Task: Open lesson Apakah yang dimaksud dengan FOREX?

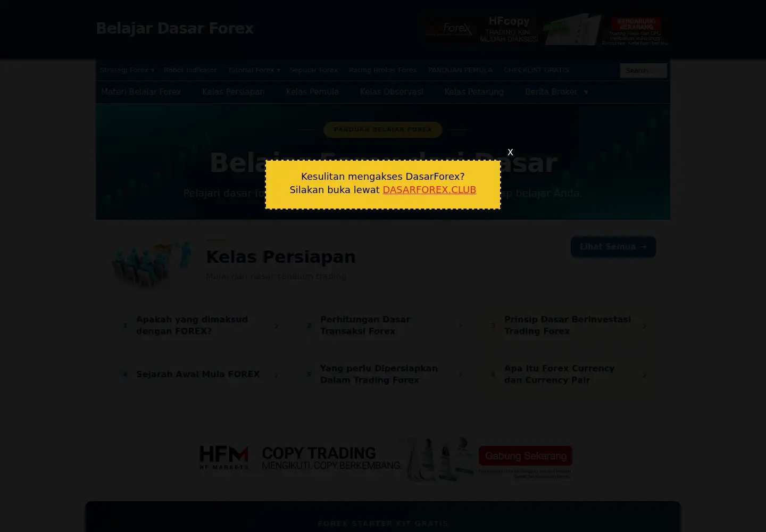Action: tap(199, 326)
